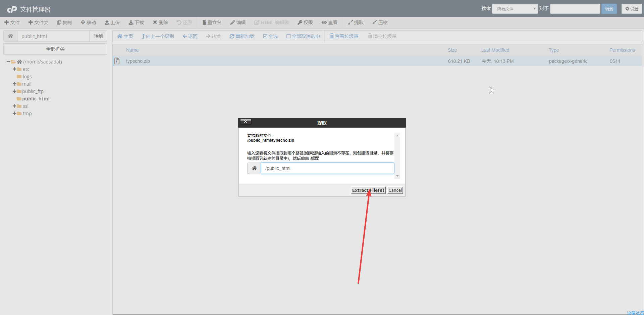Sort by the Name column header
Viewport: 644px width, 315px height.
pos(132,50)
